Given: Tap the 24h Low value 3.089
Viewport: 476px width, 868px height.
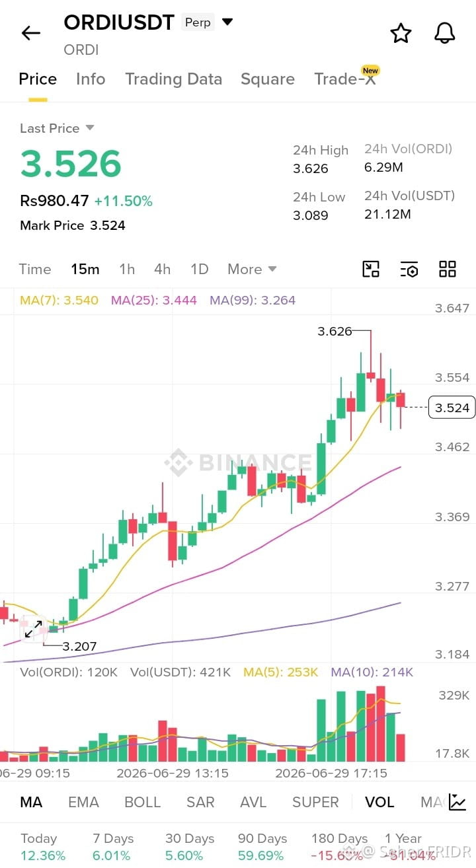Looking at the screenshot, I should [x=311, y=215].
